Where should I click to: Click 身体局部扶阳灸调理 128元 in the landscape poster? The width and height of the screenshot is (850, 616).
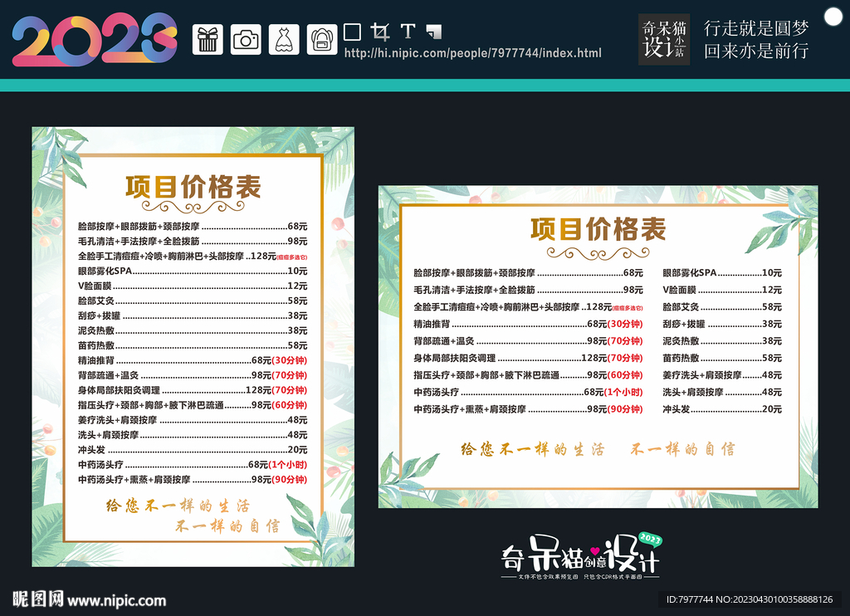point(528,359)
